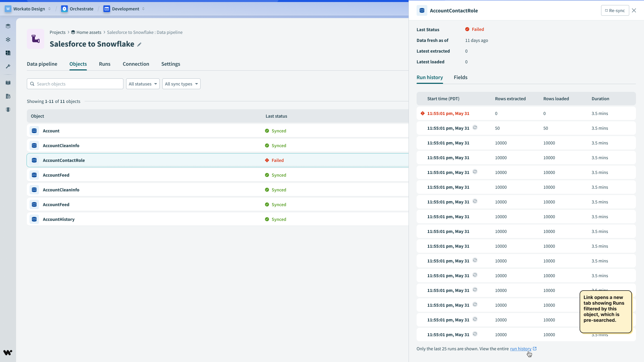Viewport: 644px width, 362px height.
Task: Click the database icon of AccountContactRole row
Action: 34,160
